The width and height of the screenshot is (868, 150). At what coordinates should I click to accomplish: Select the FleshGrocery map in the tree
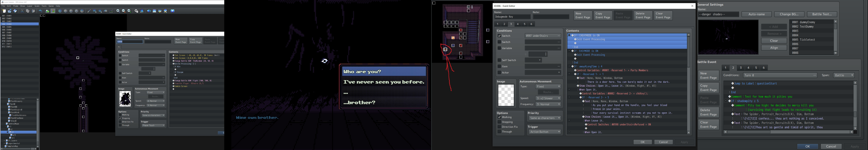pos(16,101)
